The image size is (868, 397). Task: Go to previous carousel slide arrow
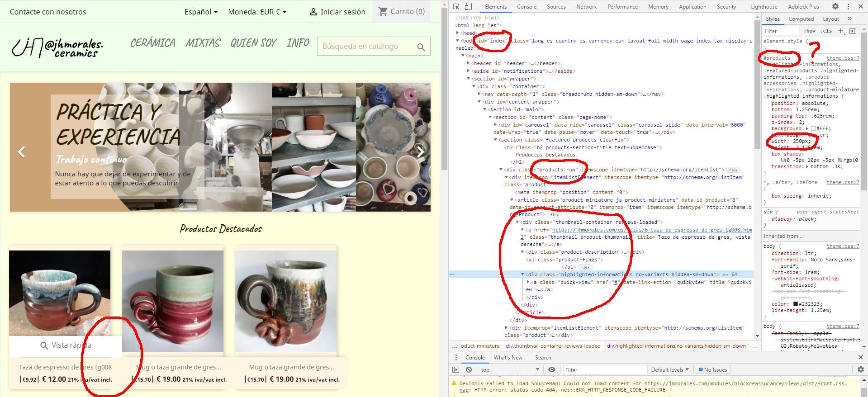[21, 152]
